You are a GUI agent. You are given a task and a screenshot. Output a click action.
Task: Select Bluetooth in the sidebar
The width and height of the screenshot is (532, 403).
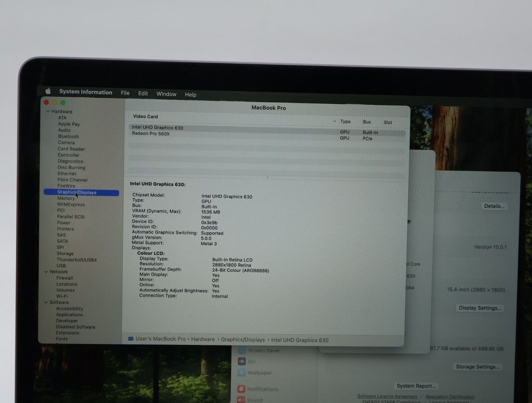68,137
